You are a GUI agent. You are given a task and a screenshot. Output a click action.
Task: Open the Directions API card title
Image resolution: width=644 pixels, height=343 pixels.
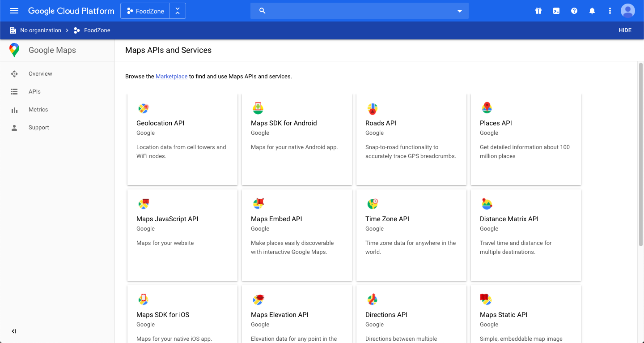(386, 315)
